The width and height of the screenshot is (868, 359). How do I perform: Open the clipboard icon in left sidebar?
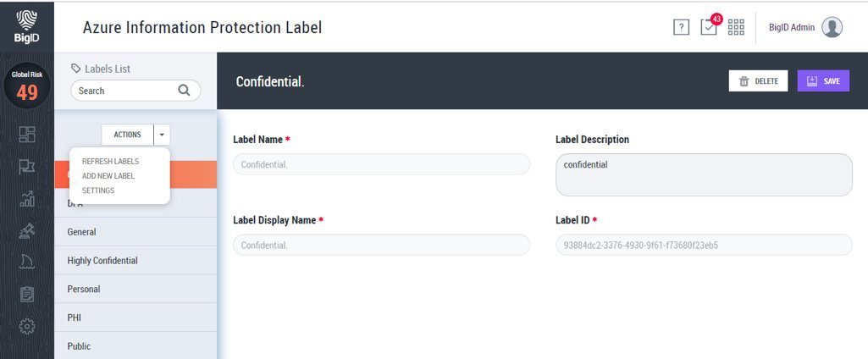(x=27, y=294)
